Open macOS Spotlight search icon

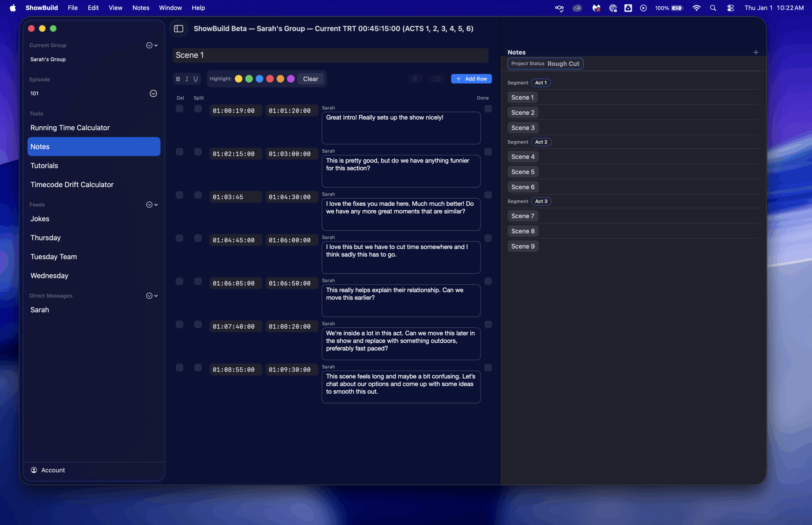click(713, 8)
